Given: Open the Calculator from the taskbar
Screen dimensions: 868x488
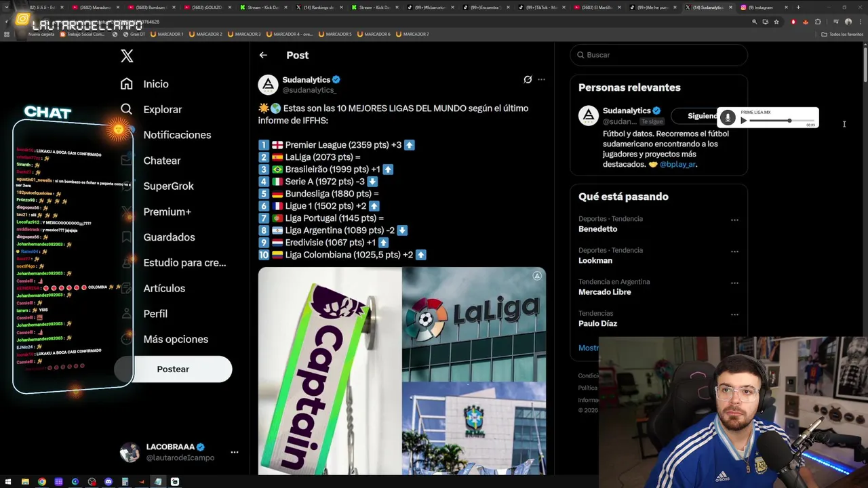Looking at the screenshot, I should [125, 482].
